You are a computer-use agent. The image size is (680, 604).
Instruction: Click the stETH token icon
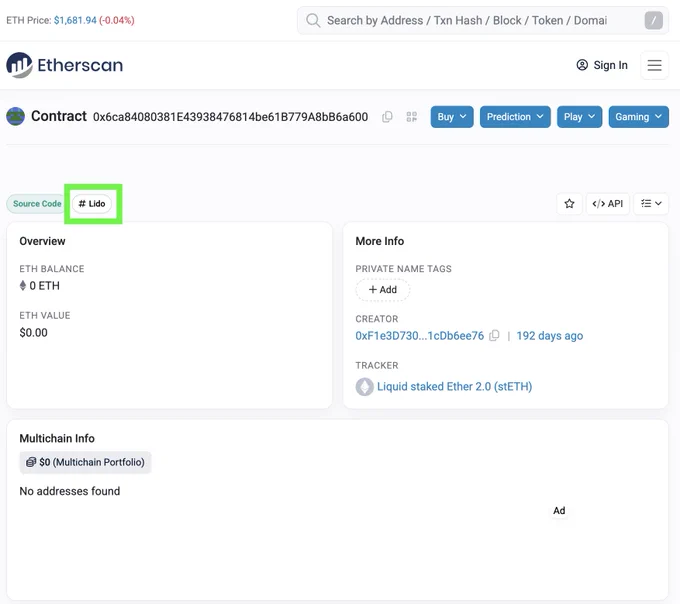(365, 386)
